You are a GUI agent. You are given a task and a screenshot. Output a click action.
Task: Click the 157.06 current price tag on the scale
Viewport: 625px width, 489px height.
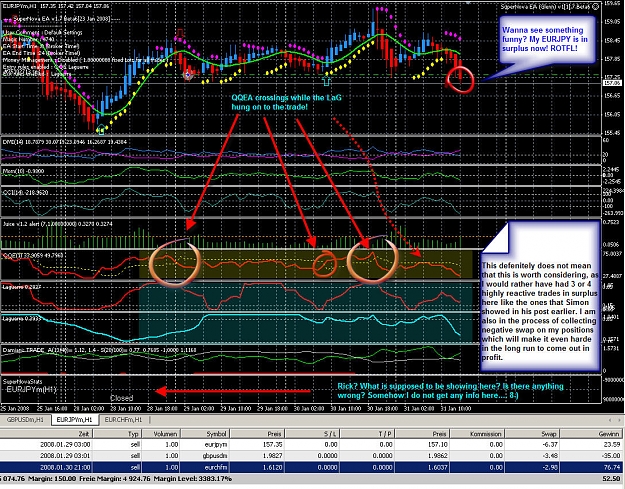click(612, 83)
